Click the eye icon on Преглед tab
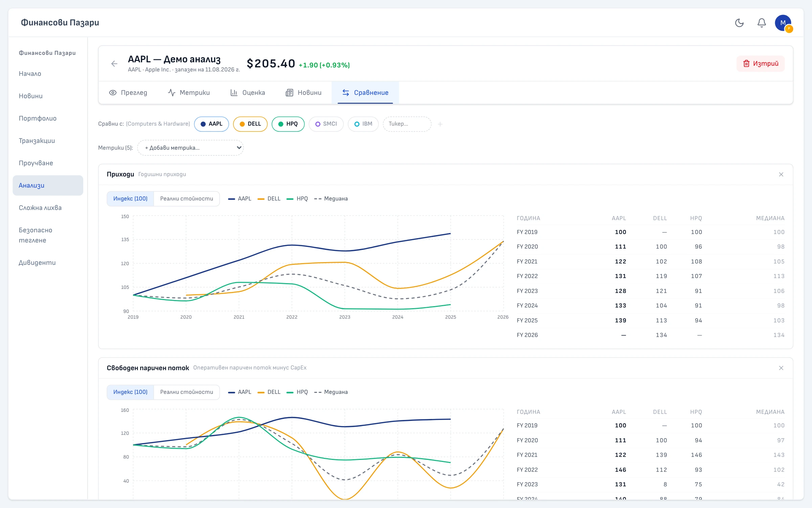Image resolution: width=812 pixels, height=508 pixels. [113, 93]
